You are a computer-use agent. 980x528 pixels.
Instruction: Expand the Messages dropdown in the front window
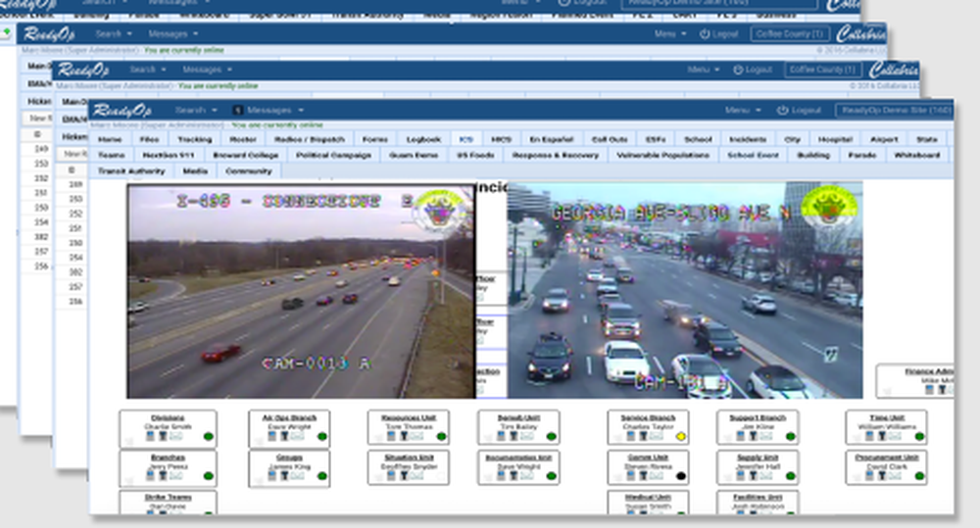click(274, 110)
